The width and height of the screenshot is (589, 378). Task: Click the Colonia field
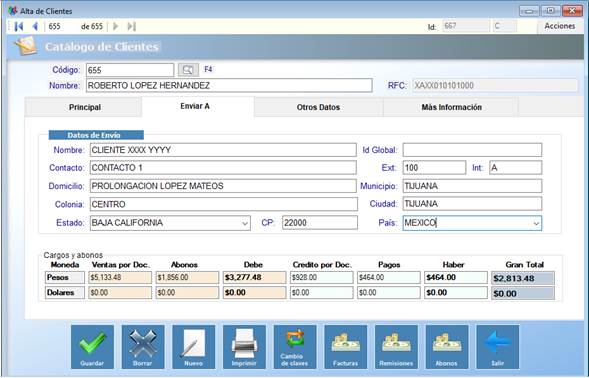point(224,204)
